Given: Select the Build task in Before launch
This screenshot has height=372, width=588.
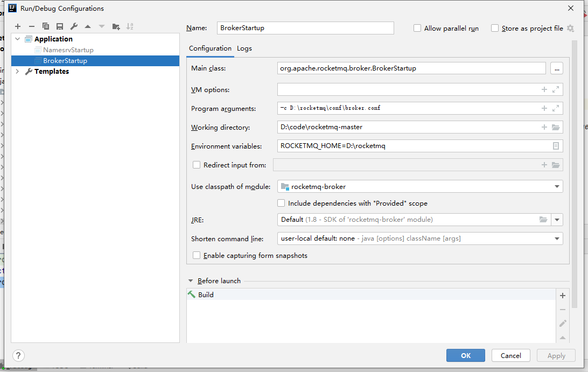Looking at the screenshot, I should coord(371,294).
